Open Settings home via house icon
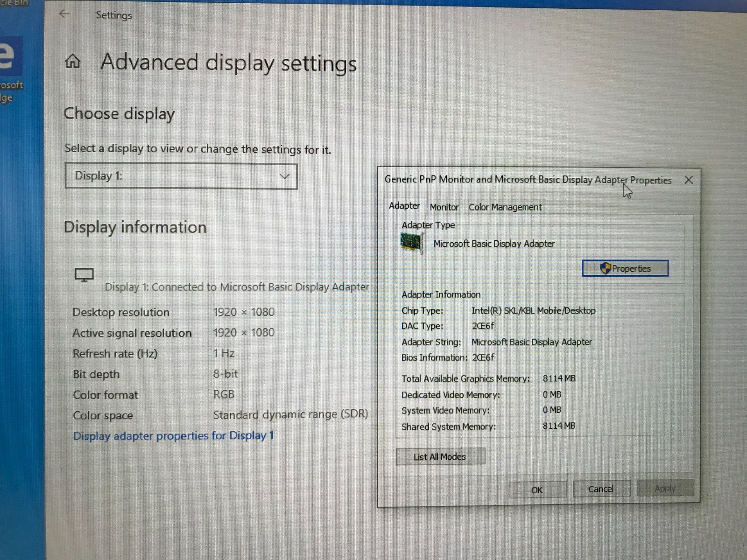This screenshot has width=747, height=560. (72, 61)
